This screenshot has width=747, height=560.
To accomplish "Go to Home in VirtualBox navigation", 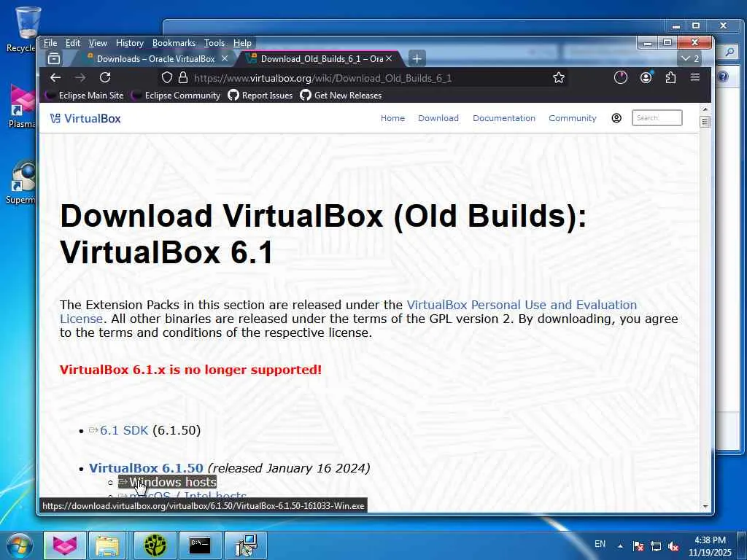I will pyautogui.click(x=392, y=118).
